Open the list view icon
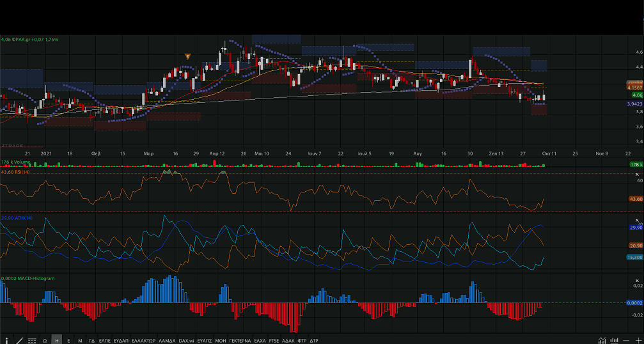The height and width of the screenshot is (344, 644). click(32, 340)
